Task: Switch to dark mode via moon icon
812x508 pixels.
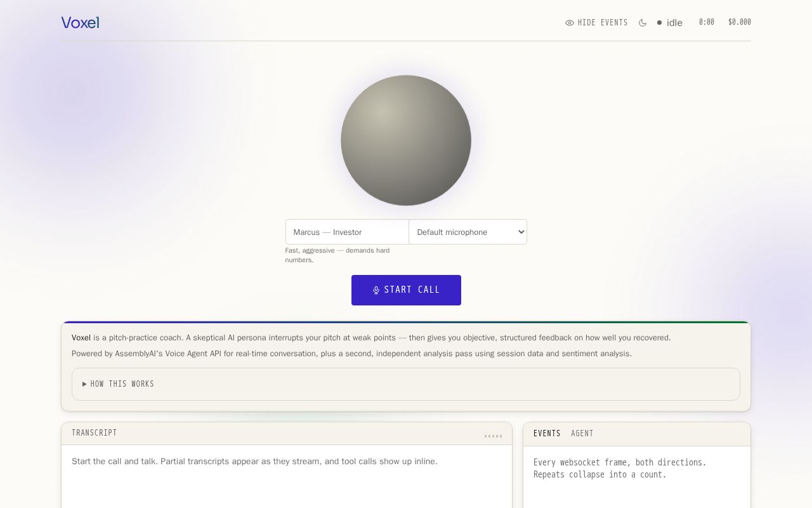Action: coord(643,23)
